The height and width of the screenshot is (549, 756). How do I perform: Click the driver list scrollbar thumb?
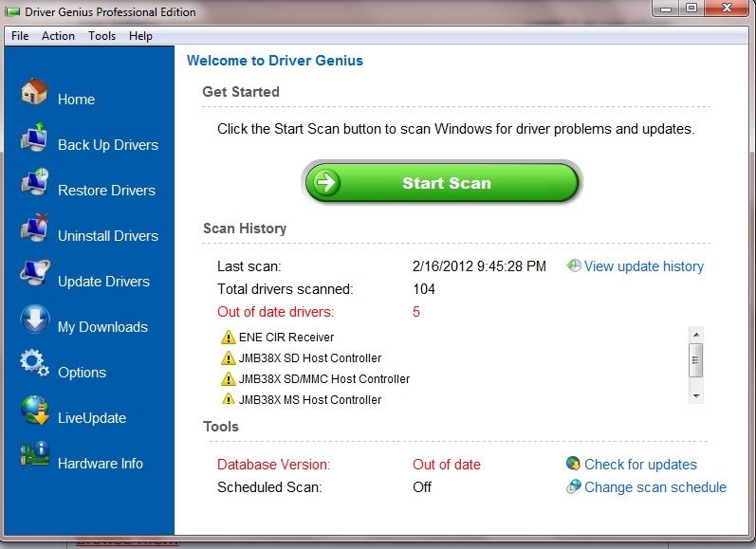695,360
